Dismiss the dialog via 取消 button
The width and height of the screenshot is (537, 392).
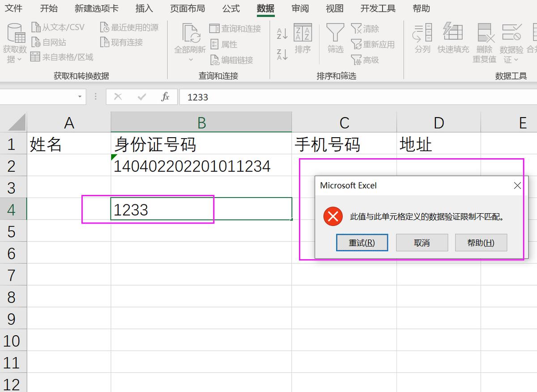422,242
